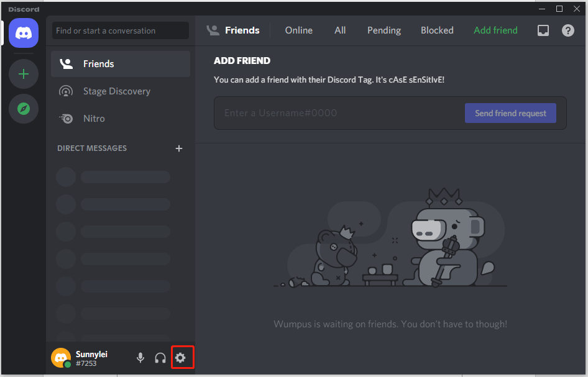
Task: Focus the Username#0000 input field
Action: point(341,113)
